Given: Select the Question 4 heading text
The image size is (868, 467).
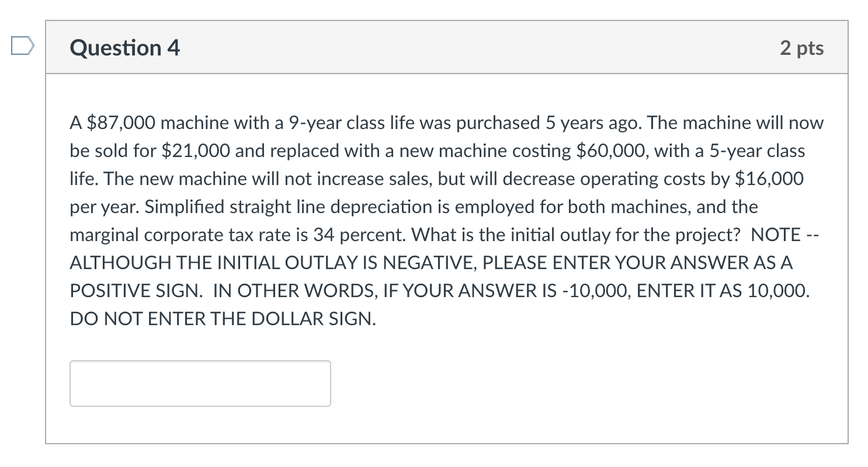Looking at the screenshot, I should (123, 47).
